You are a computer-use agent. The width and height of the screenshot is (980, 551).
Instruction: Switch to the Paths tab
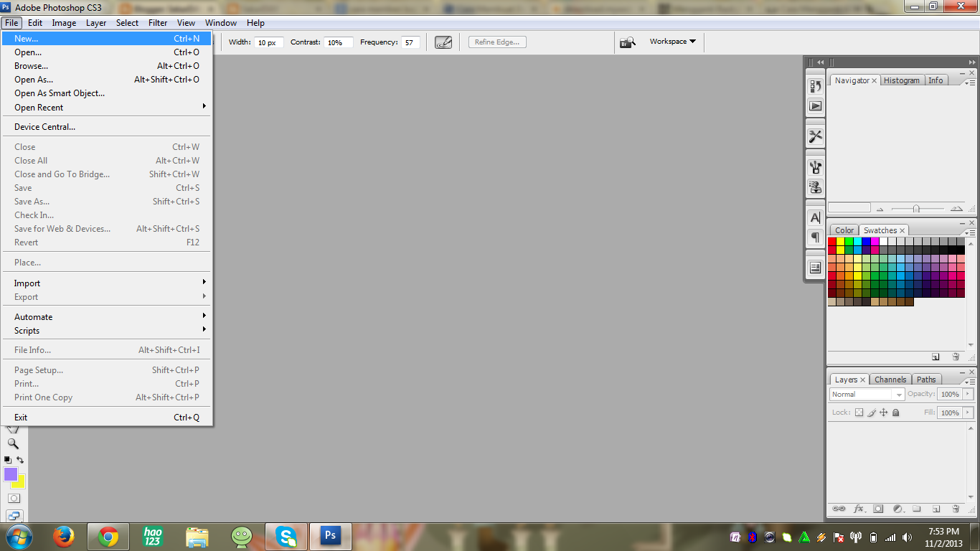pos(926,380)
